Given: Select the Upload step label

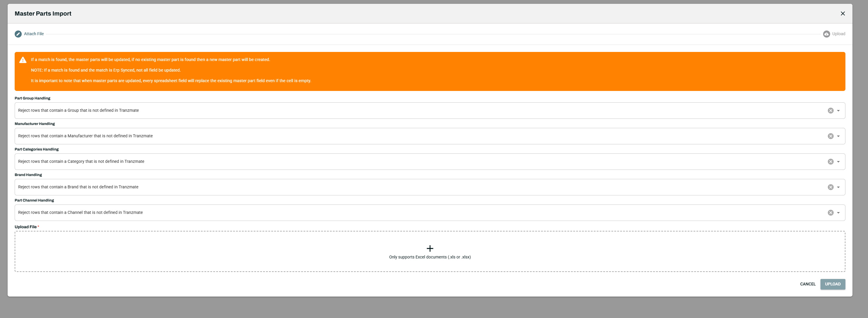Looking at the screenshot, I should pyautogui.click(x=838, y=34).
